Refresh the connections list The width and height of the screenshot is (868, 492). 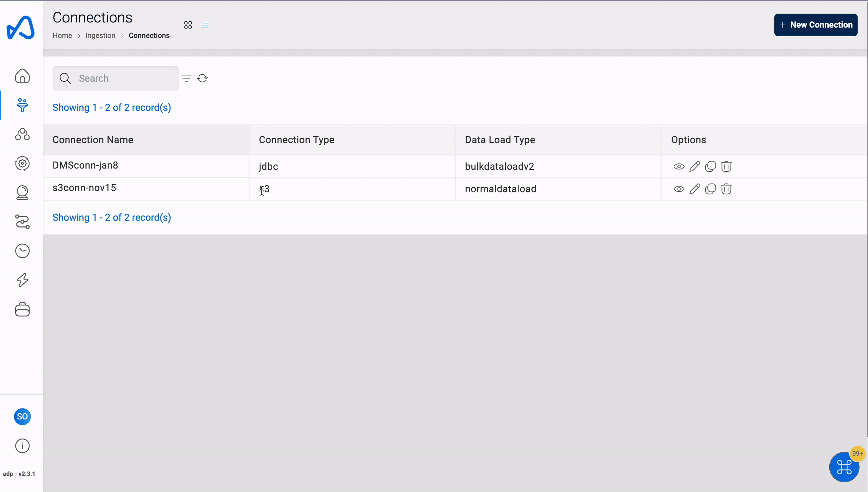[x=202, y=78]
